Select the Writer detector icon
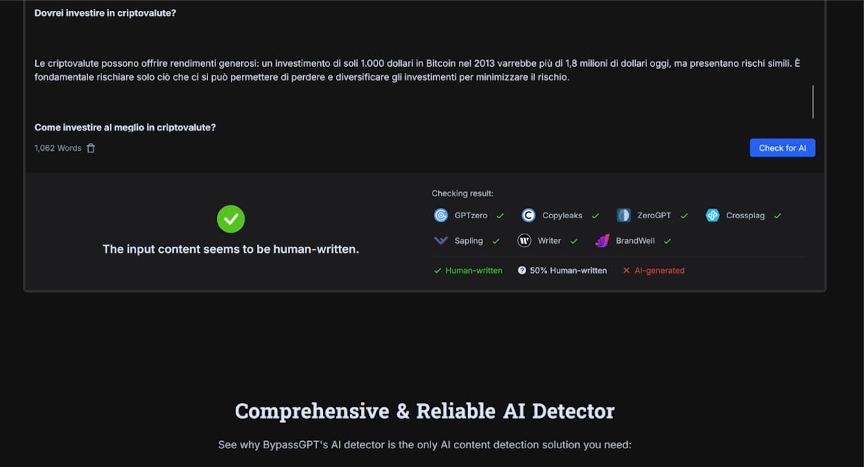Image resolution: width=868 pixels, height=467 pixels. click(x=524, y=241)
